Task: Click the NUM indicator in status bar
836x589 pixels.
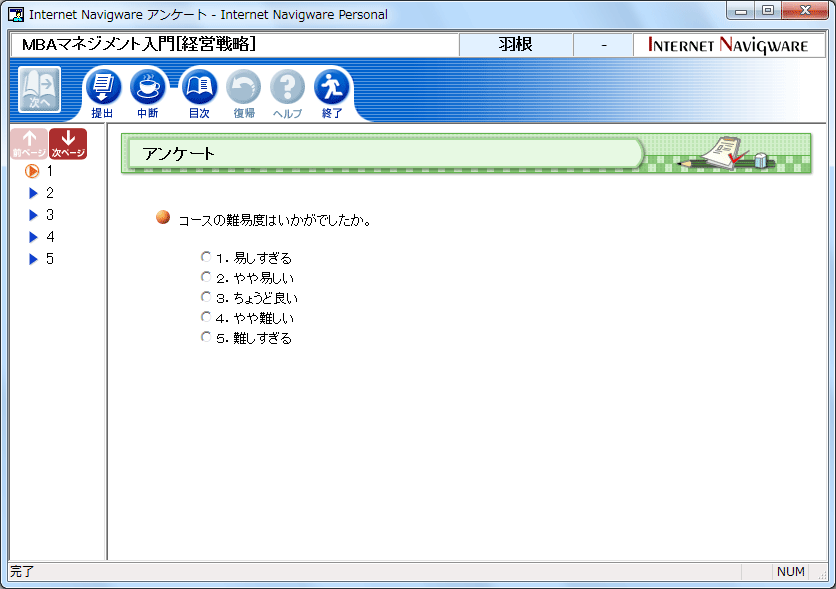Action: tap(791, 571)
